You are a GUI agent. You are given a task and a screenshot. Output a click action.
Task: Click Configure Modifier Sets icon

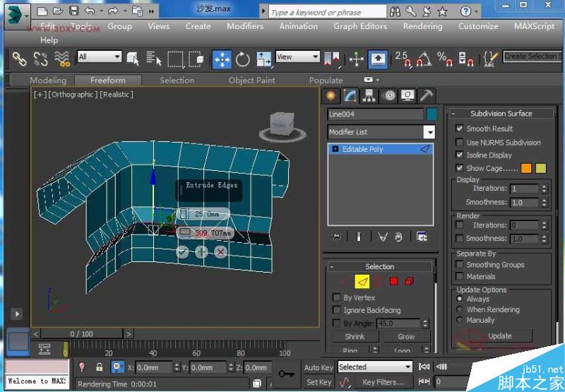[x=422, y=237]
